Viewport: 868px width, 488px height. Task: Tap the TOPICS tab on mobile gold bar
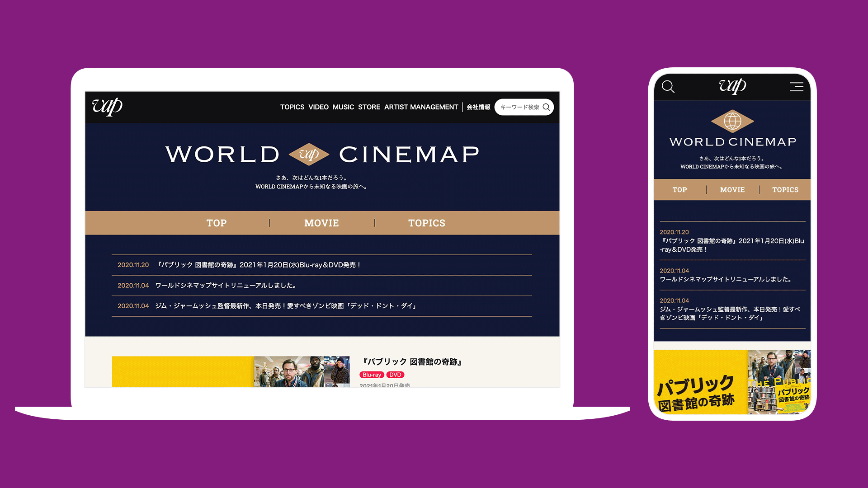click(785, 190)
